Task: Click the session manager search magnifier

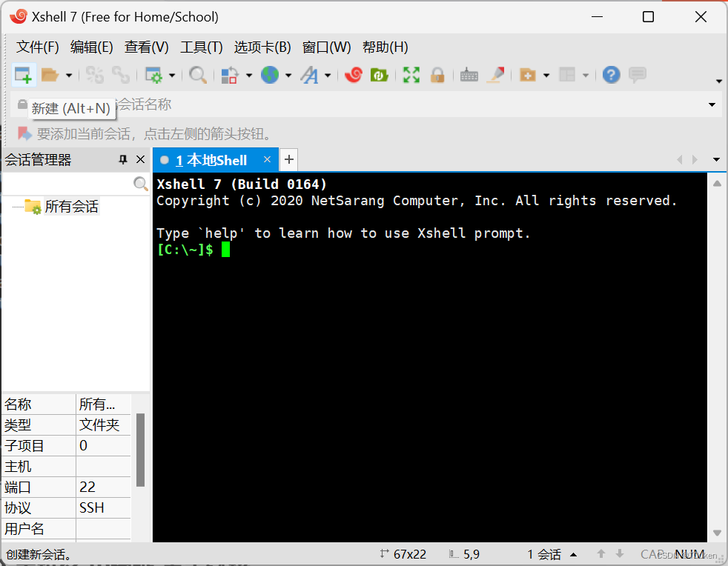Action: (x=140, y=184)
